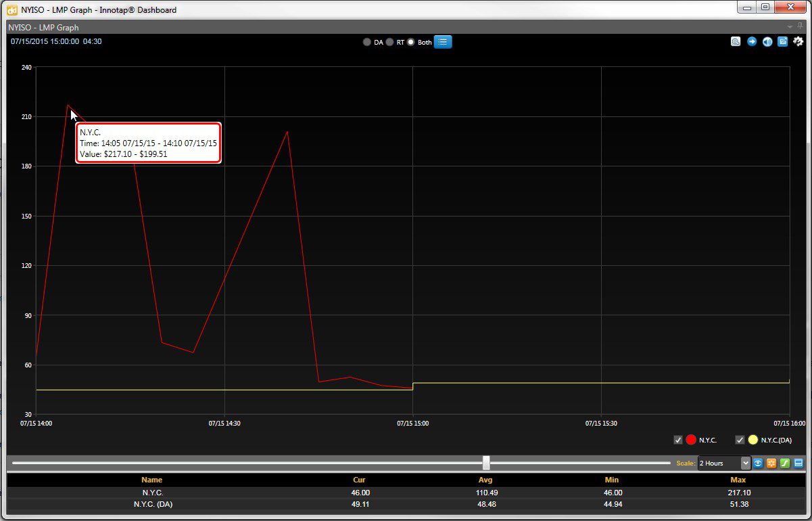The height and width of the screenshot is (521, 812).
Task: Click the 110.49 average value
Action: click(x=486, y=493)
